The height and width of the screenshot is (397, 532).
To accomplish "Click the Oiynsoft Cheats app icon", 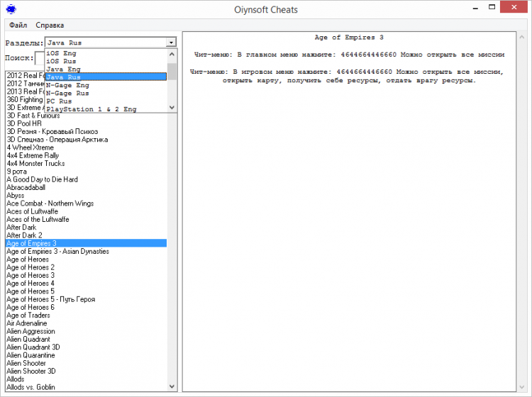I will pos(11,9).
